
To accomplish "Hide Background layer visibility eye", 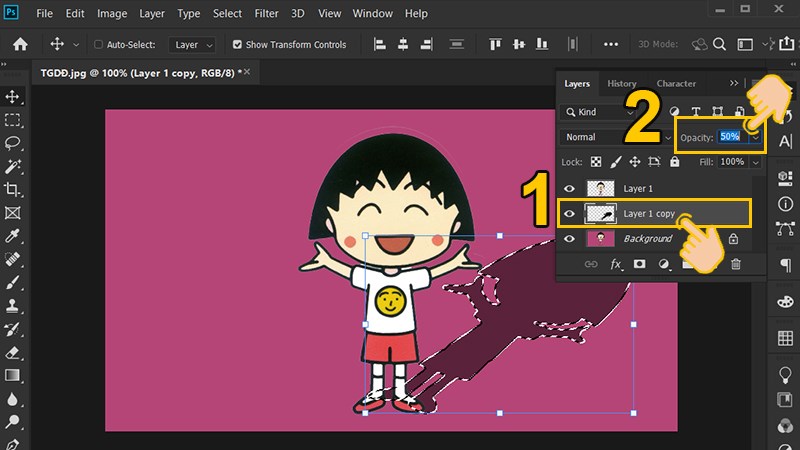I will pyautogui.click(x=569, y=239).
